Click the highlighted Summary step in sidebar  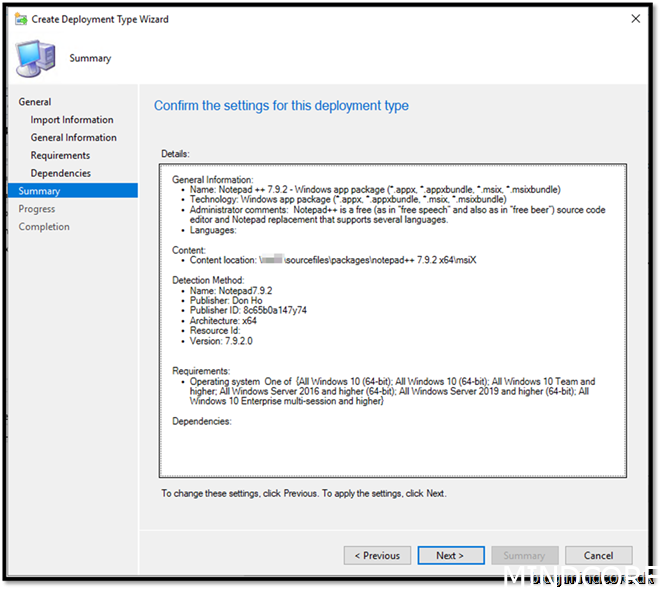pos(40,191)
